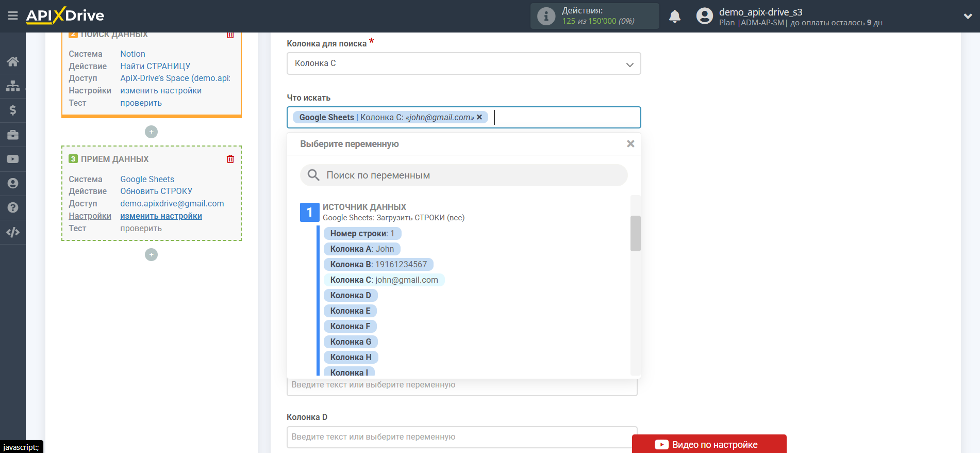Add step after the Notion search block
Image resolution: width=980 pixels, height=453 pixels.
coord(151,132)
